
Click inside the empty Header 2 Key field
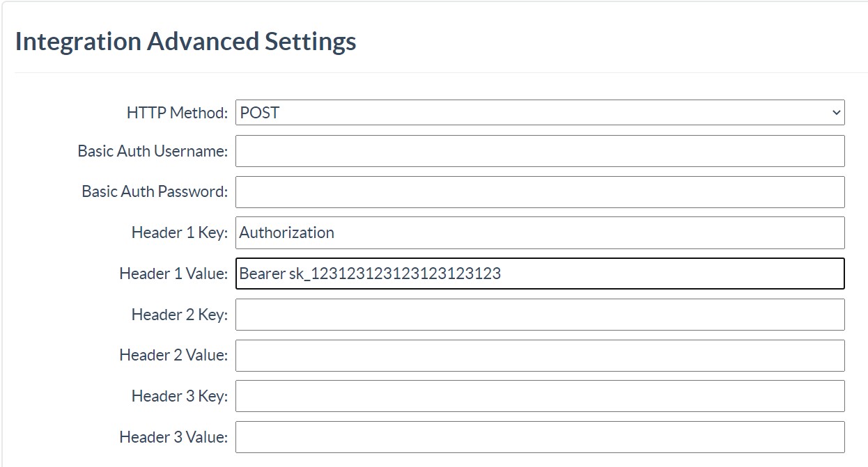click(540, 314)
